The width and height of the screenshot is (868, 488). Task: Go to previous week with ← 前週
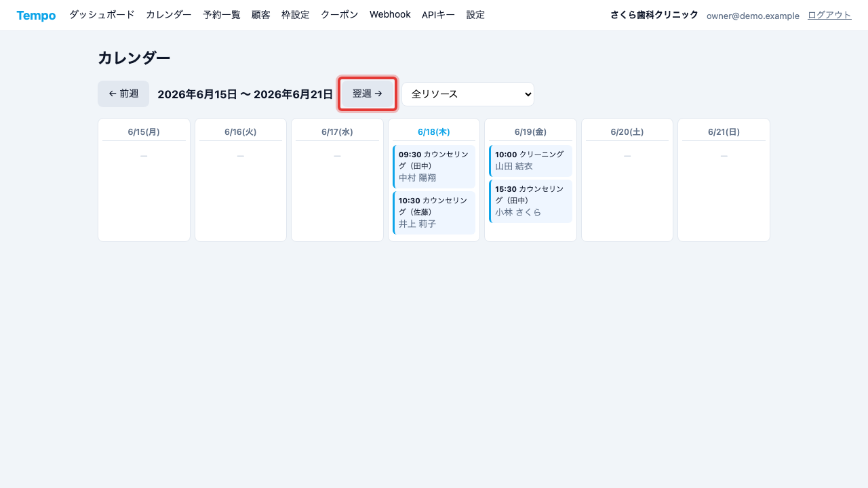point(123,94)
